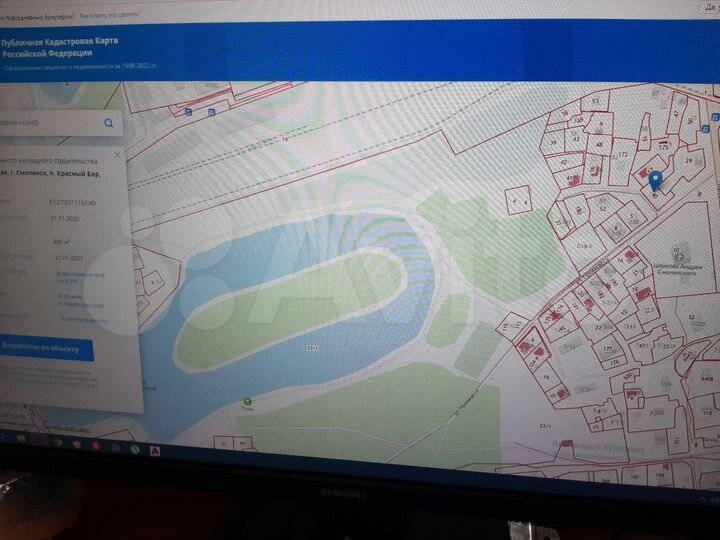720x540 pixels.
Task: Select parcel 53 at the top
Action: tap(595, 101)
